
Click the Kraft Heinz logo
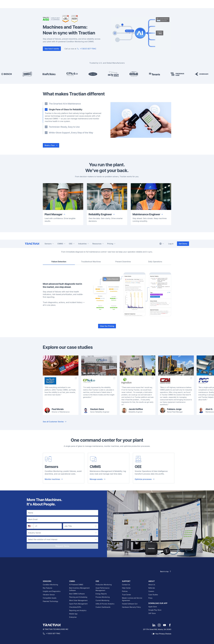[x=49, y=74]
